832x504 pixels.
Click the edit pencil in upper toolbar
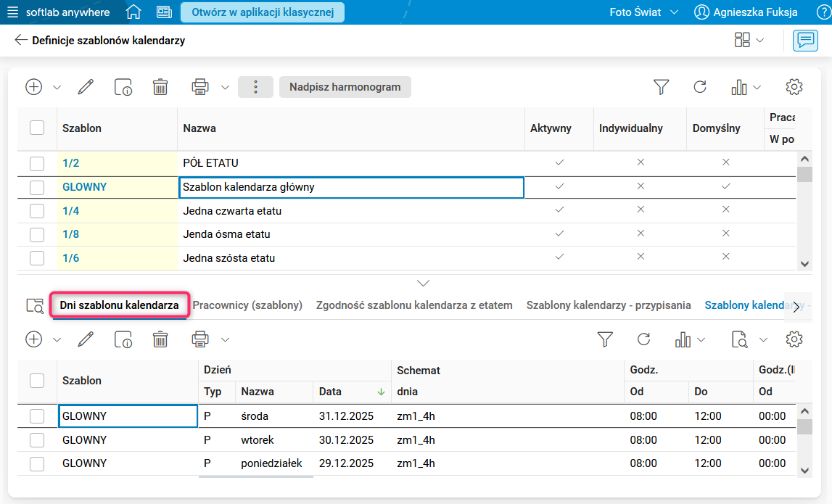pos(86,87)
